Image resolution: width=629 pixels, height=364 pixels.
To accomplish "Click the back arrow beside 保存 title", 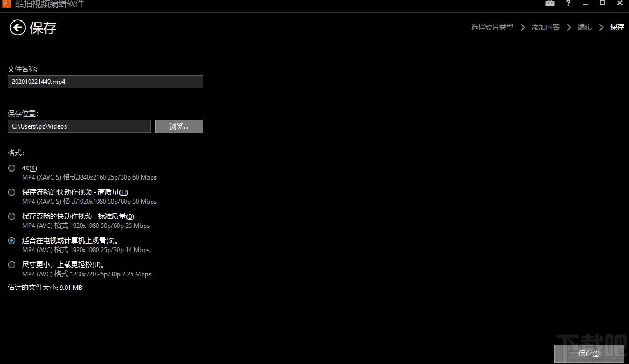I will [x=18, y=28].
